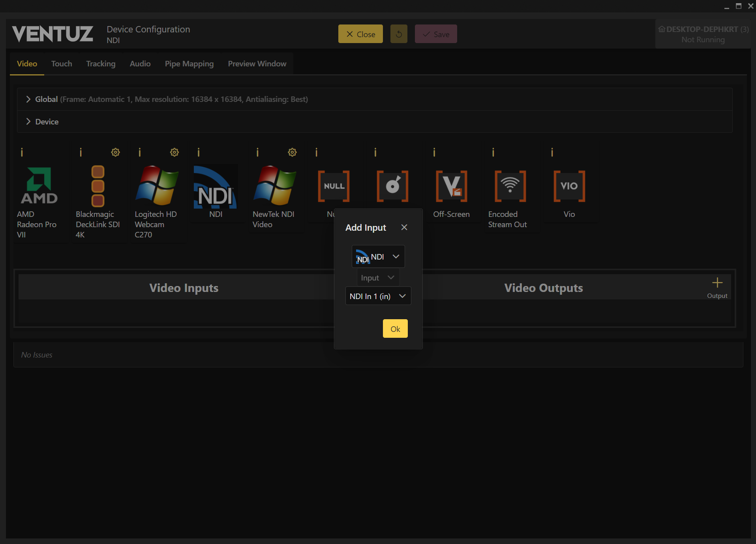Click the yellow Close button
Image resolution: width=756 pixels, height=544 pixels.
[360, 34]
